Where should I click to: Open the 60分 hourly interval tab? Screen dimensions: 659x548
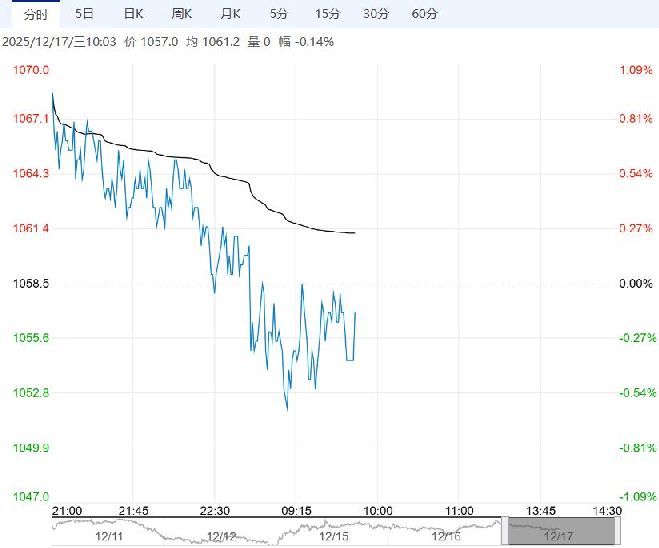424,14
